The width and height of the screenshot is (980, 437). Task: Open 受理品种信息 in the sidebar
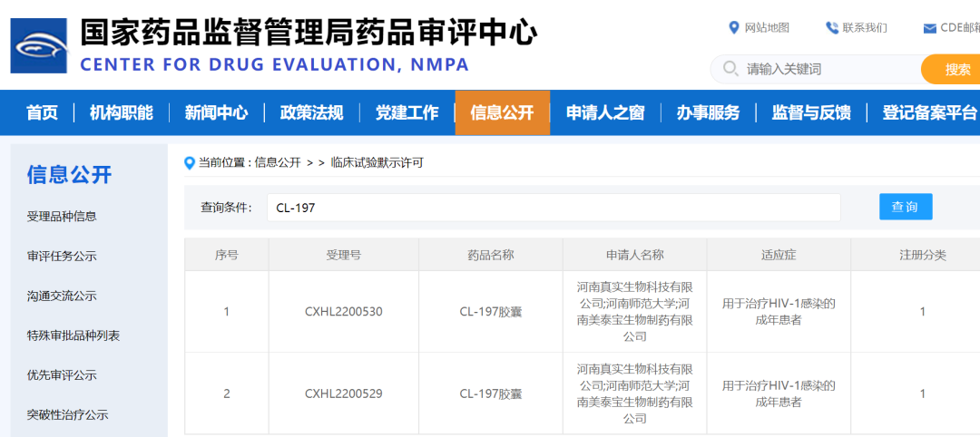62,217
